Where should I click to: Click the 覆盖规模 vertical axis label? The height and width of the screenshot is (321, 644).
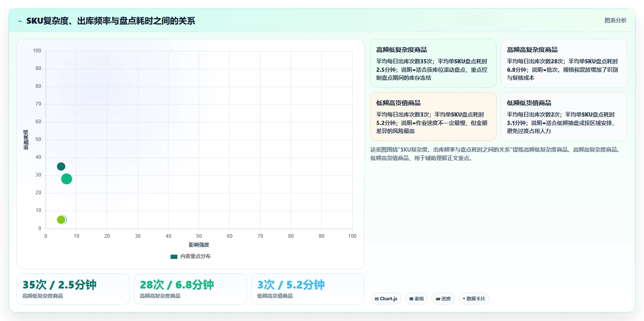pyautogui.click(x=26, y=140)
